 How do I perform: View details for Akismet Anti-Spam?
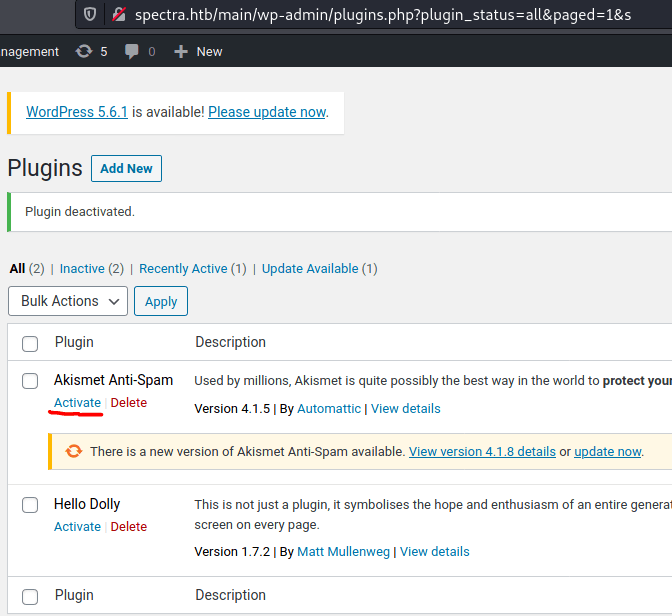point(405,409)
